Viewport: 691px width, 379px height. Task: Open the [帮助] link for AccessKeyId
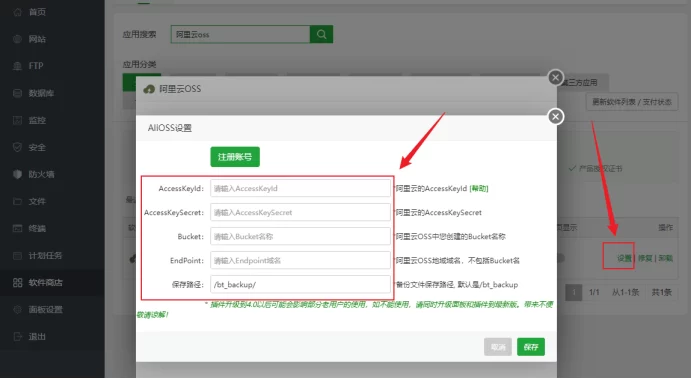479,189
